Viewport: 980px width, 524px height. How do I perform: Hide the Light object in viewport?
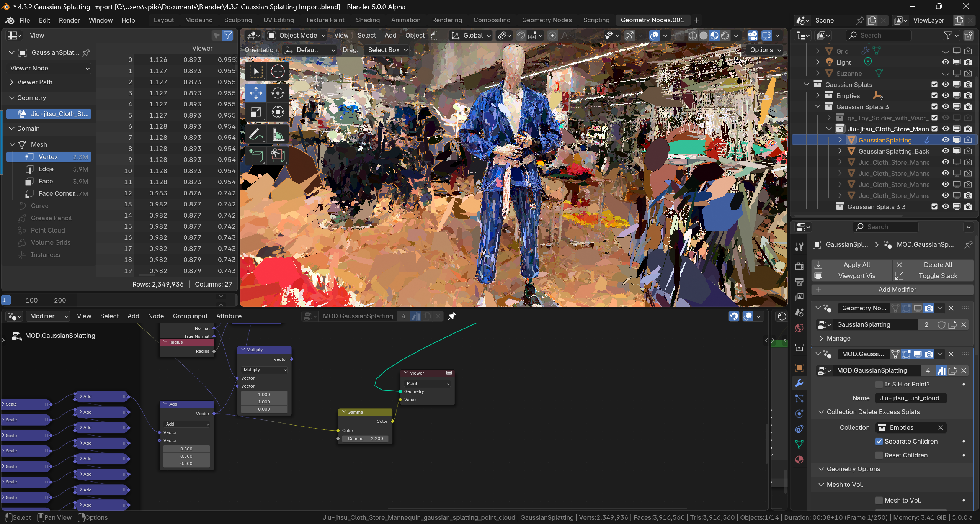pyautogui.click(x=946, y=62)
